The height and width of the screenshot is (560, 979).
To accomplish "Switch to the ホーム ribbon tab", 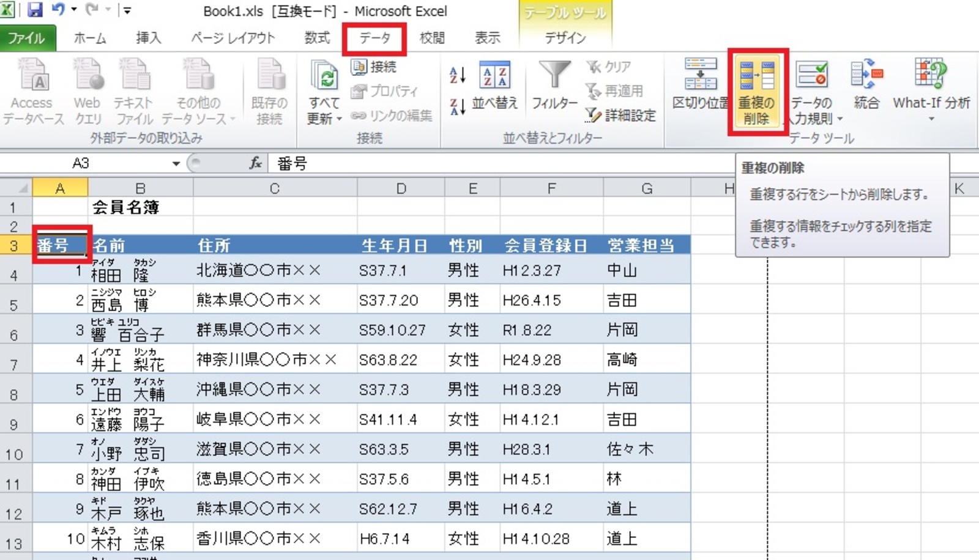I will (x=90, y=38).
